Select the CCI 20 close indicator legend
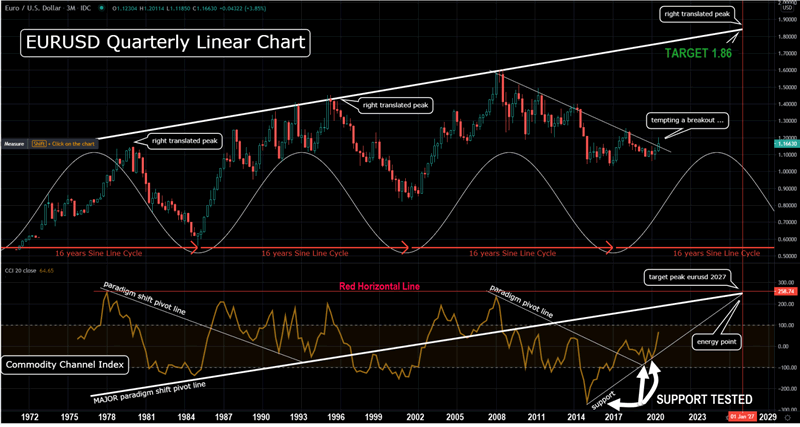 [x=19, y=271]
